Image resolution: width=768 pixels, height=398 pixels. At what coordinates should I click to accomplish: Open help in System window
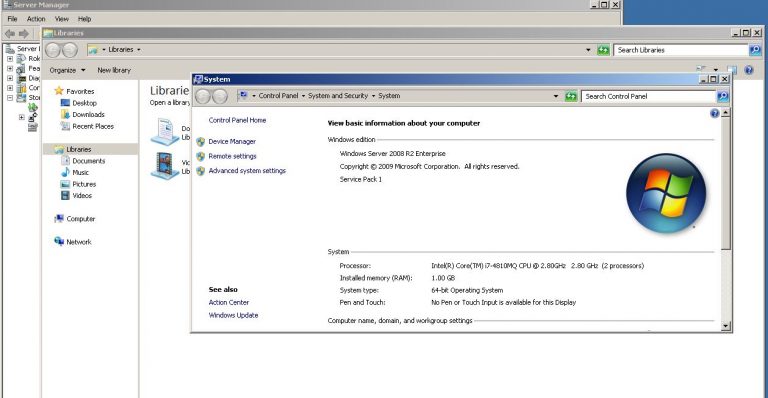pyautogui.click(x=714, y=114)
